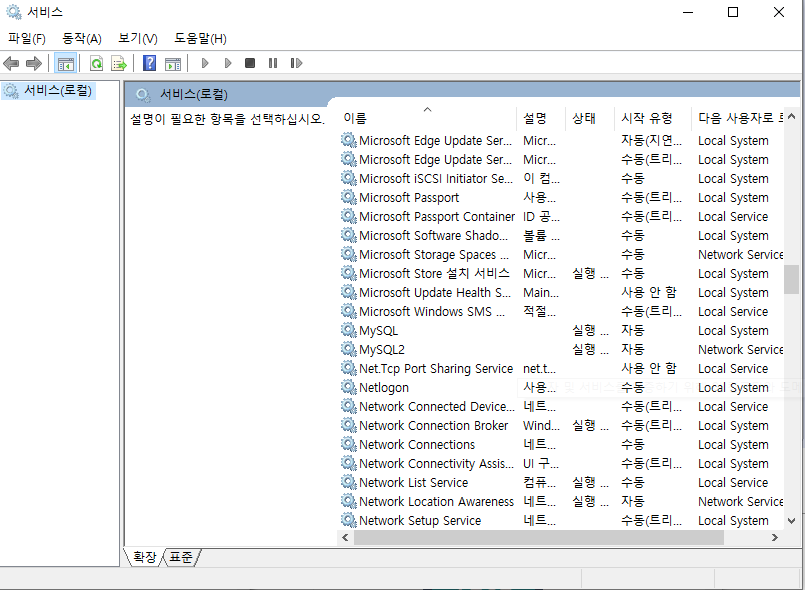Viewport: 805px width, 590px height.
Task: Select Network Connected Device service
Action: [x=561, y=407]
